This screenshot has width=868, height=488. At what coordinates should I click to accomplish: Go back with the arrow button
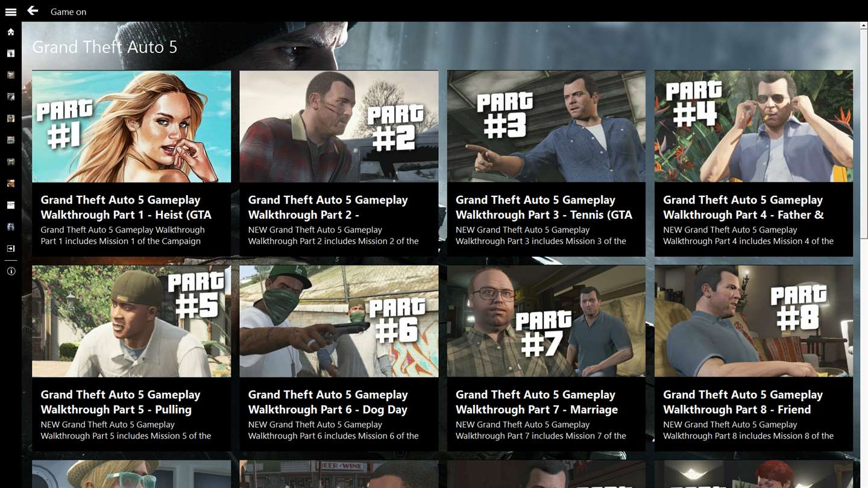33,11
